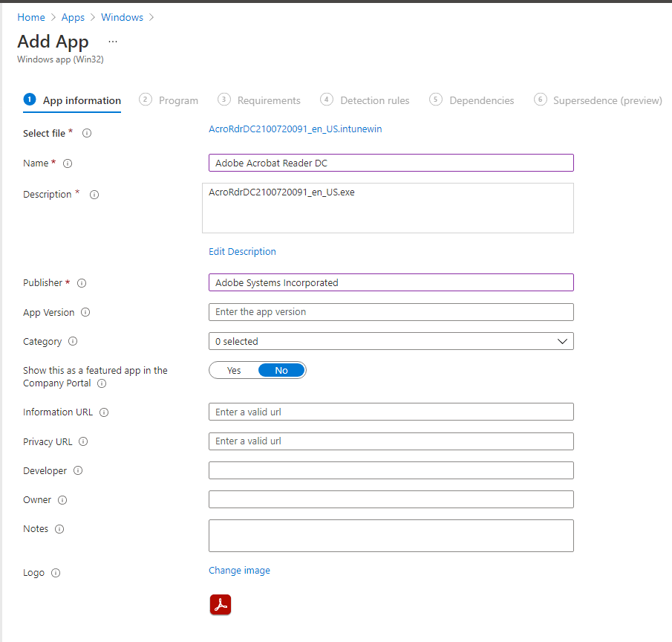Click the Publisher input field
Image resolution: width=672 pixels, height=642 pixels.
point(391,282)
